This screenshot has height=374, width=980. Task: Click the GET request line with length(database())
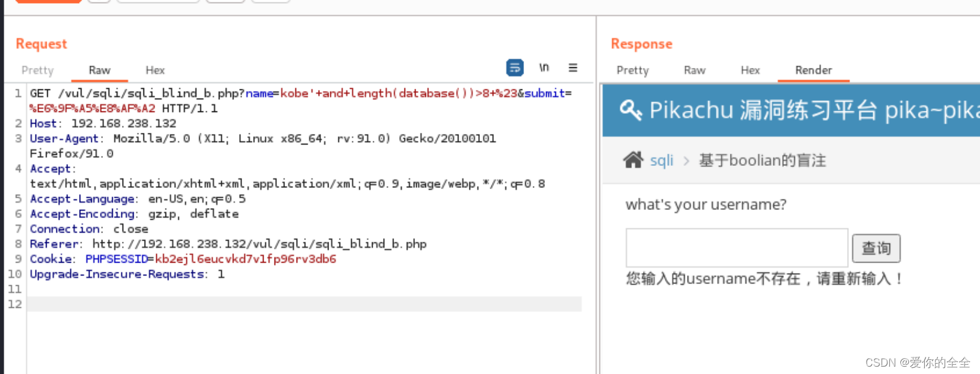tap(301, 93)
